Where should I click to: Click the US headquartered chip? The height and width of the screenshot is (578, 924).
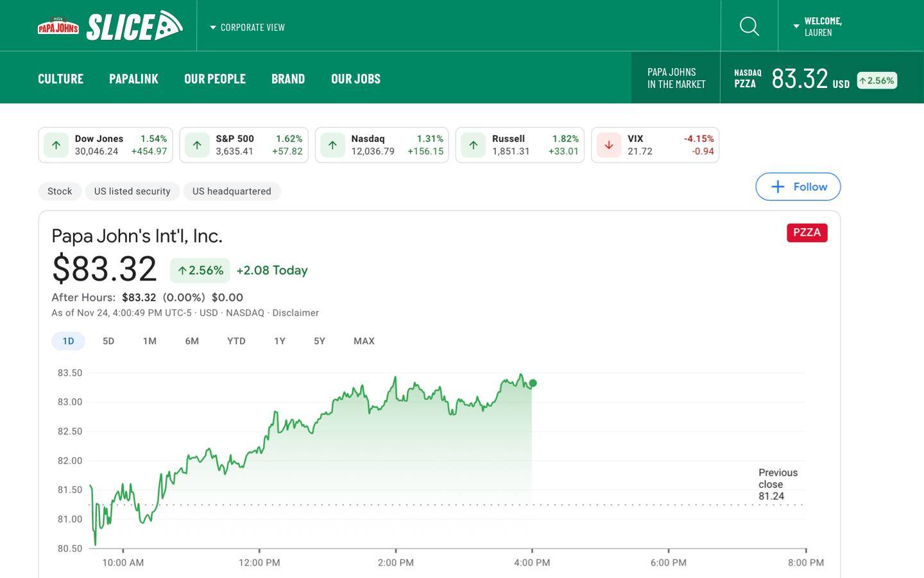232,191
